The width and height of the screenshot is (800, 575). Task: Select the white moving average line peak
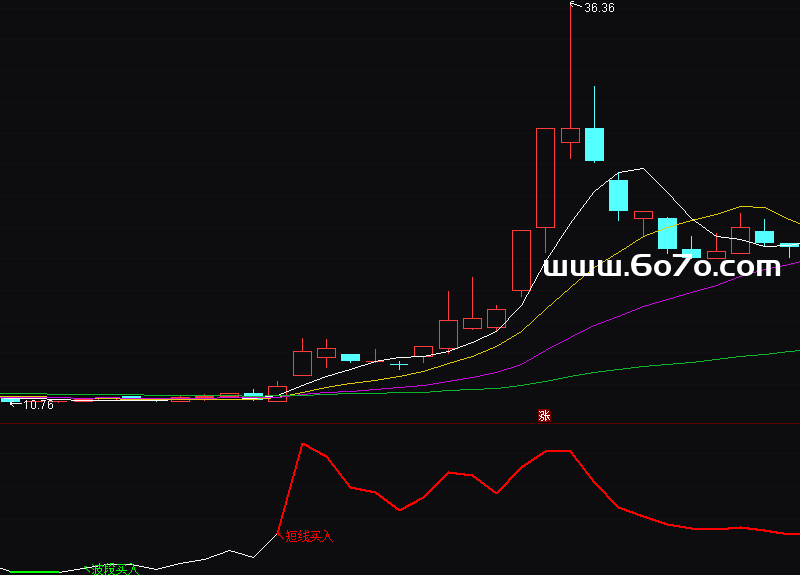point(640,169)
